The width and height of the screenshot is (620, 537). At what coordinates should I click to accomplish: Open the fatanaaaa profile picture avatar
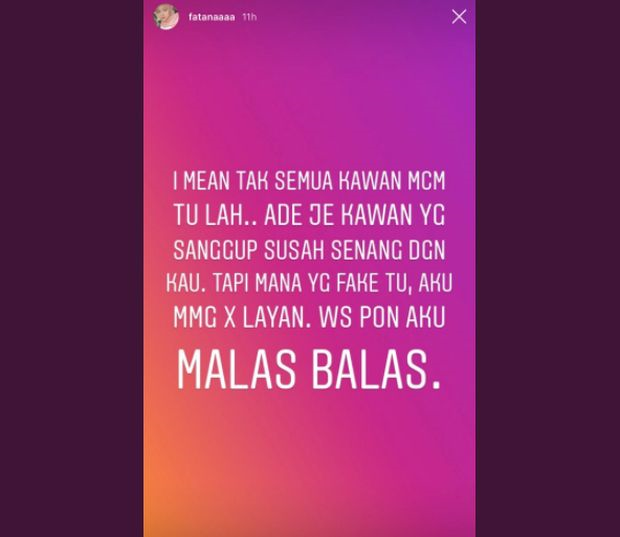coord(166,17)
